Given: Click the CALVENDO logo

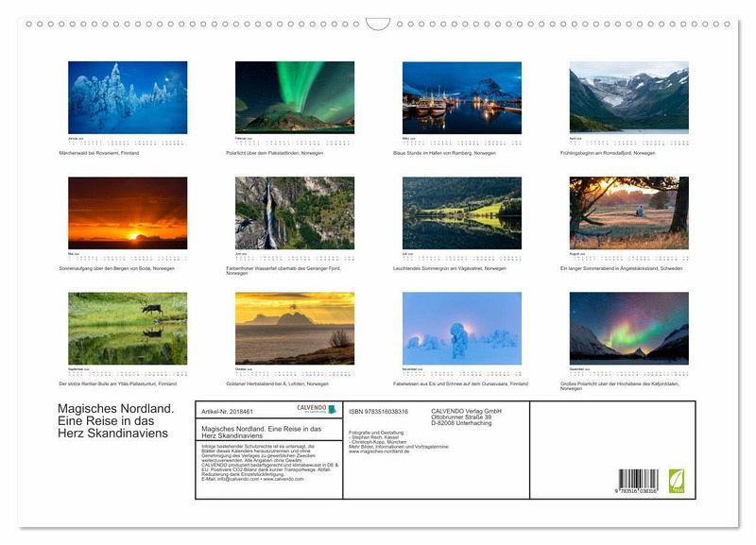Looking at the screenshot, I should (x=316, y=410).
